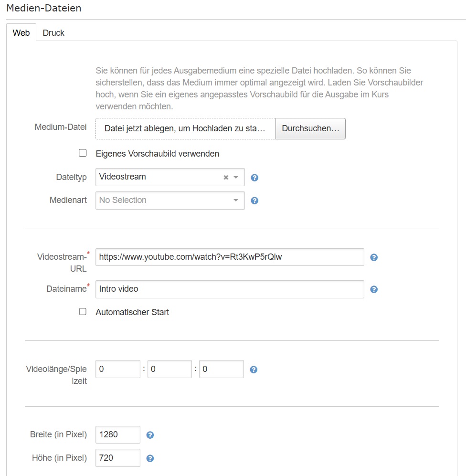Toggle Automatischer Start checkbox

click(83, 311)
